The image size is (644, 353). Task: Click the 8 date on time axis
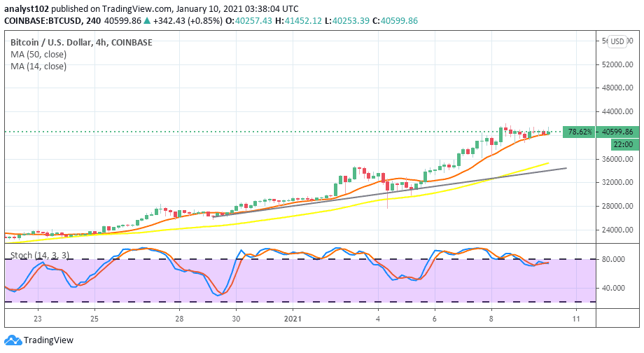pyautogui.click(x=491, y=319)
